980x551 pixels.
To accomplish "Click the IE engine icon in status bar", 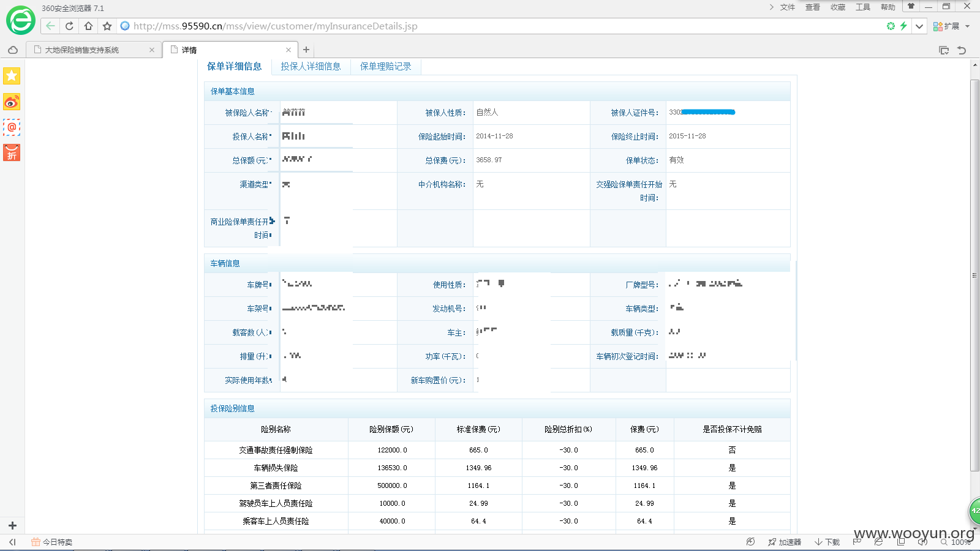I will (879, 542).
